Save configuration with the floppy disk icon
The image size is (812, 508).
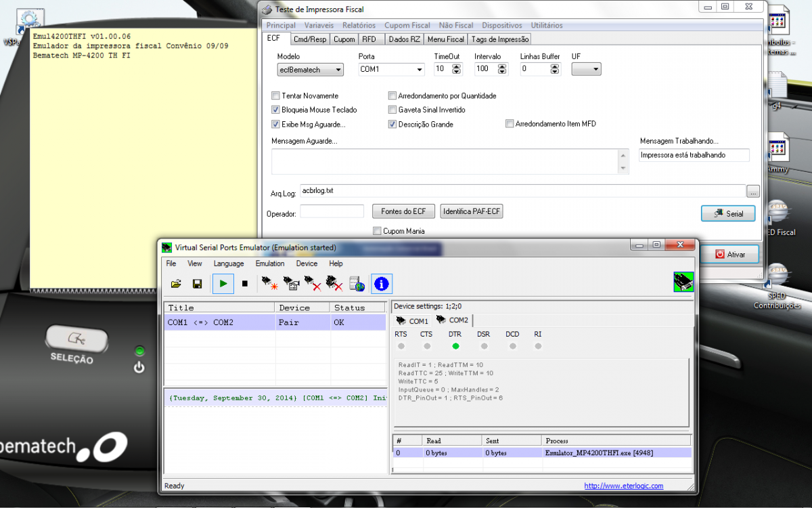(197, 284)
